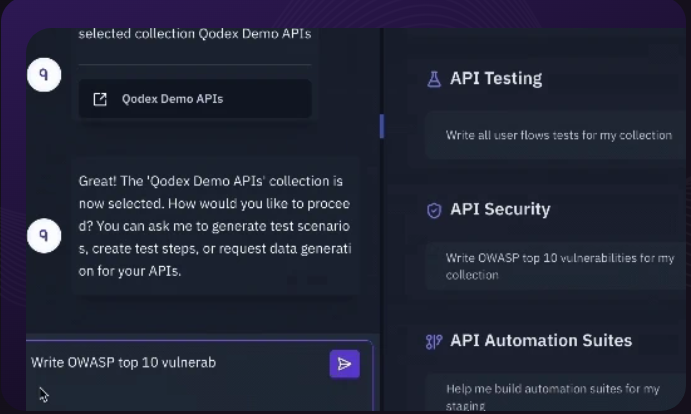The width and height of the screenshot is (691, 414).
Task: Click the API Automation Suites workflow icon
Action: click(434, 341)
